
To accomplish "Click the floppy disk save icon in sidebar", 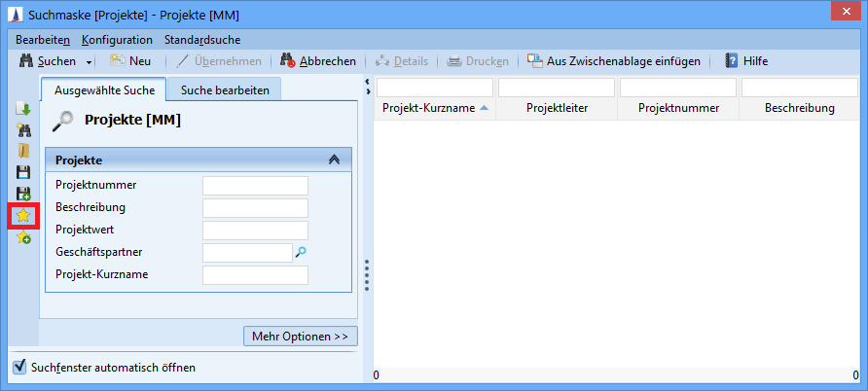I will click(x=23, y=172).
